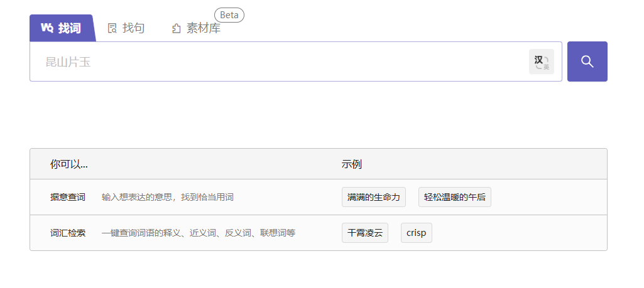
Task: Click text 一键查询词语的释义、近义词
Action: 158,233
